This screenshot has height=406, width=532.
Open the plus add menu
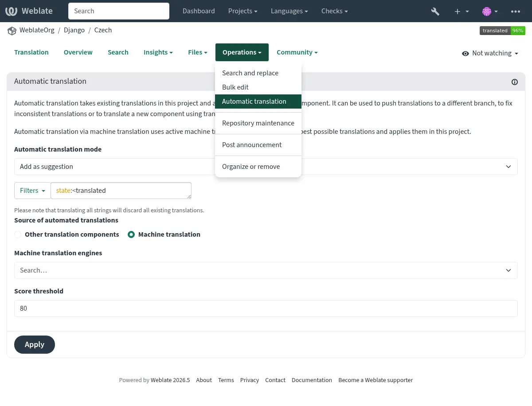pos(462,11)
